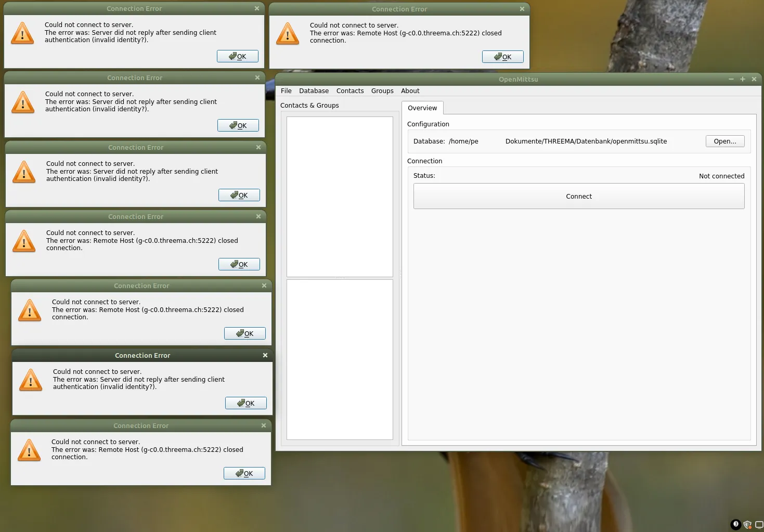Click the monitor display tray icon
The image size is (764, 532).
click(759, 525)
